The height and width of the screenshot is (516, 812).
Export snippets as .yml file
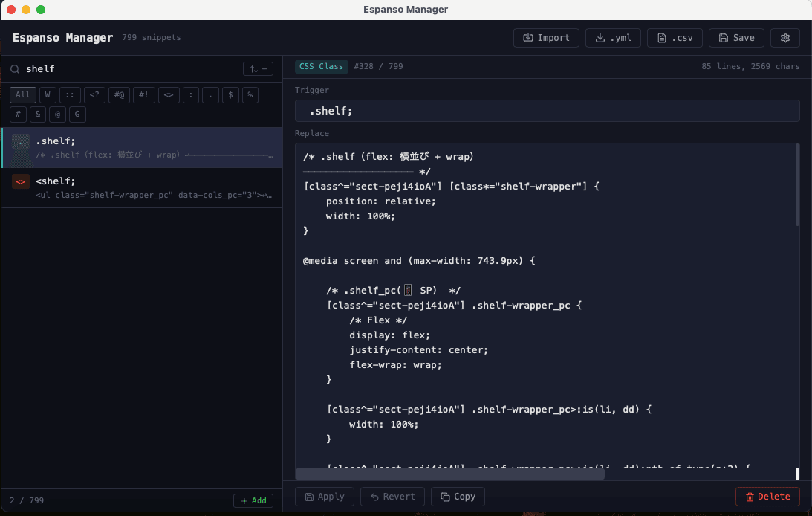(613, 38)
